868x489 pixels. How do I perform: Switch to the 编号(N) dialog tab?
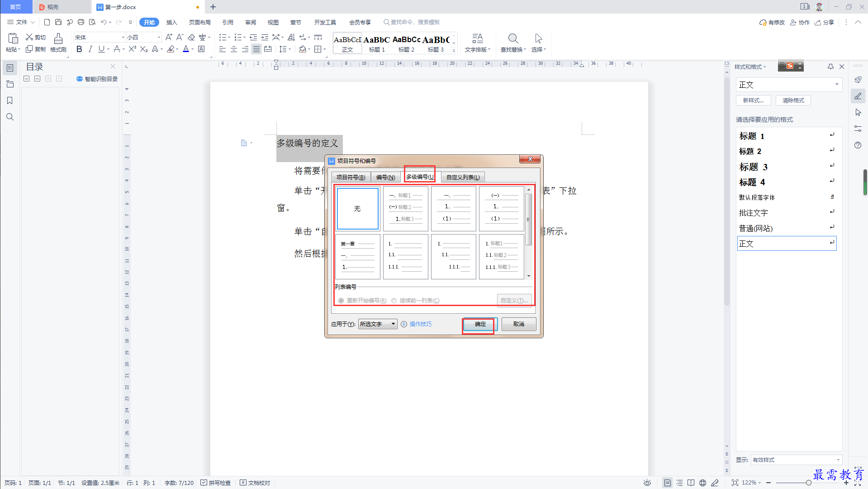(386, 177)
